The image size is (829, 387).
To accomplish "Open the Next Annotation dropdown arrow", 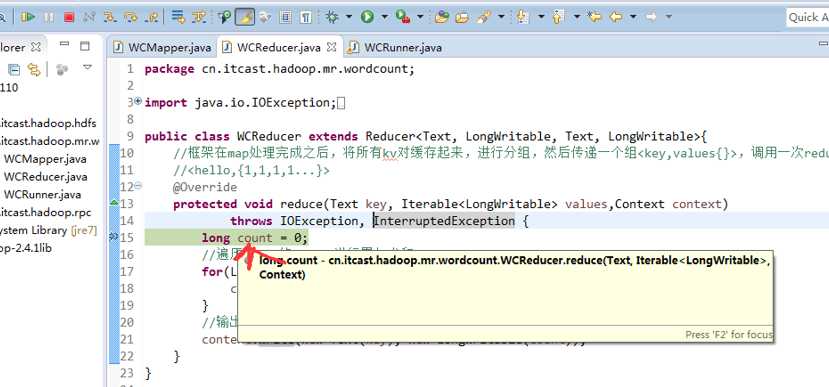I will [541, 17].
